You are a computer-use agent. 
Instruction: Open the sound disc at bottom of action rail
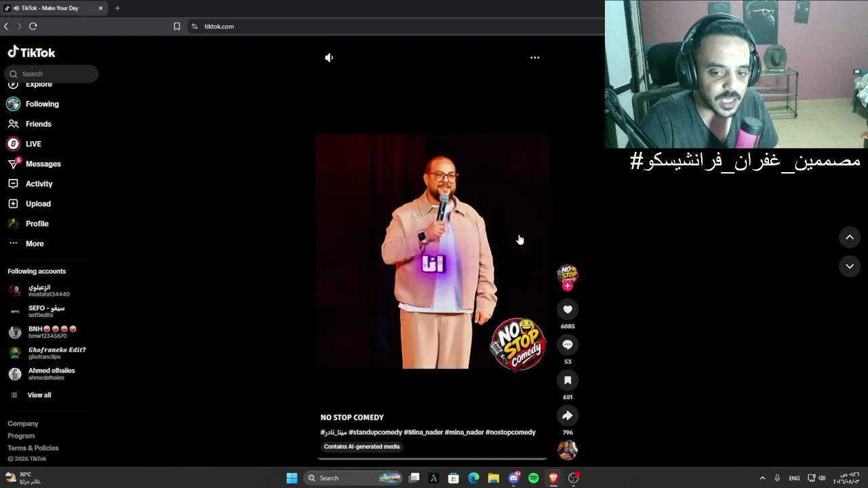pos(568,449)
